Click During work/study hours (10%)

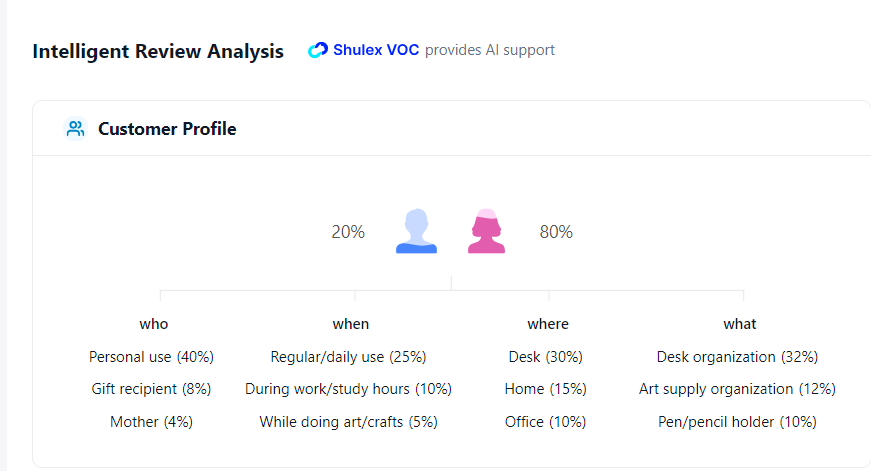(348, 389)
